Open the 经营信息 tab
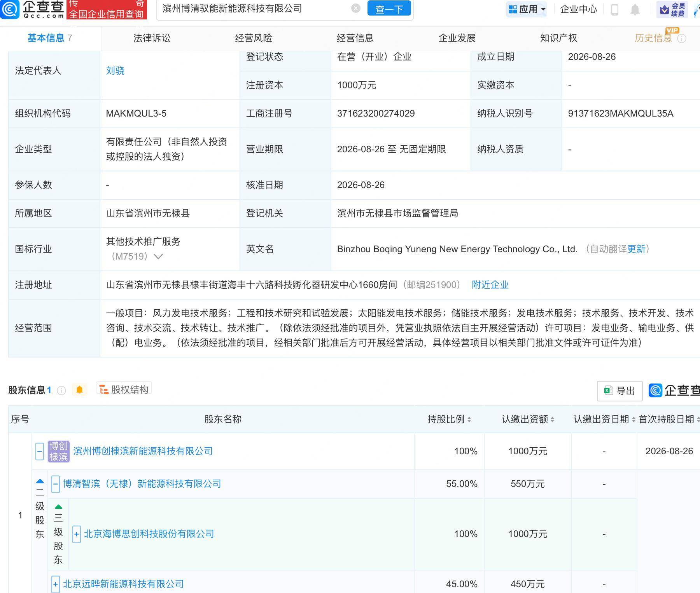Viewport: 700px width, 593px height. pyautogui.click(x=355, y=38)
